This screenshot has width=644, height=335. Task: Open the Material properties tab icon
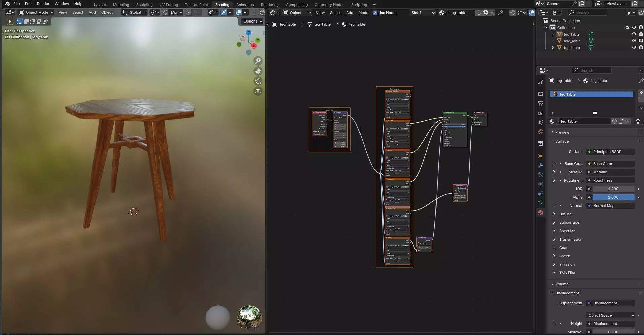coord(541,212)
